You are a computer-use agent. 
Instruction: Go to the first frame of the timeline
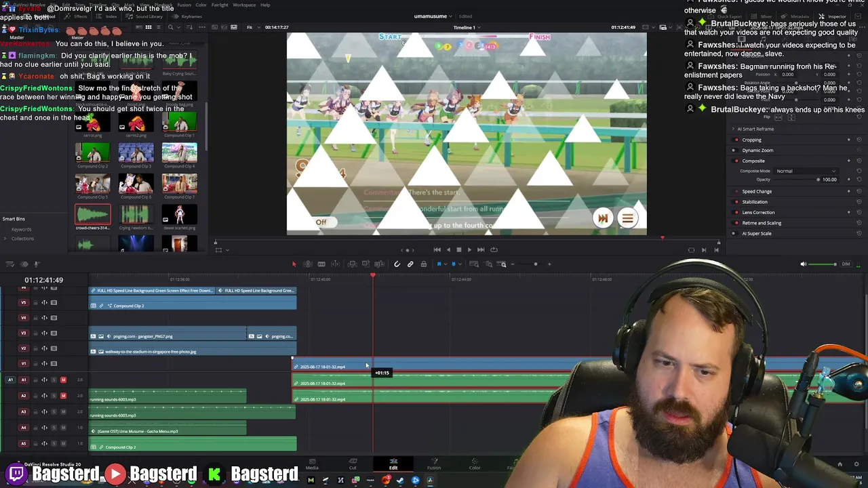(437, 249)
